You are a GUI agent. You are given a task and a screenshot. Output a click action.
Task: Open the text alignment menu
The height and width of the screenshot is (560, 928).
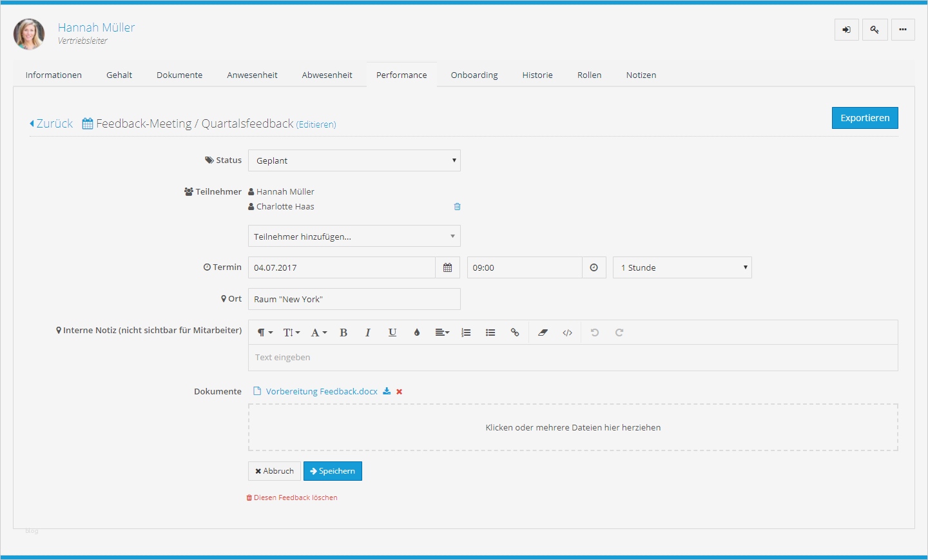point(442,333)
